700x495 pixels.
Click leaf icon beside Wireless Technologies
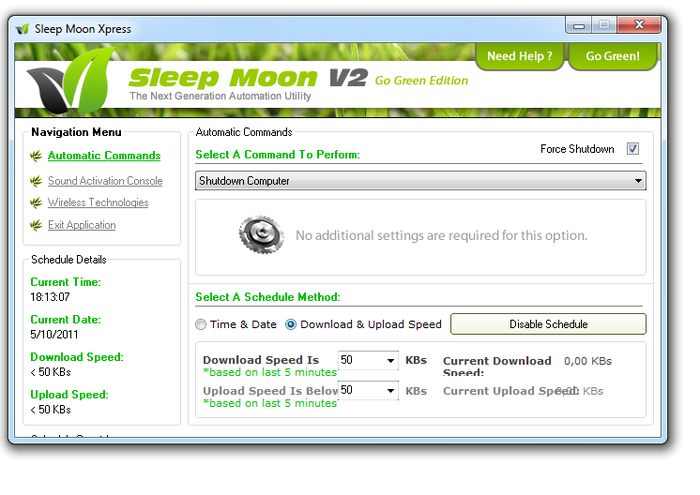point(36,203)
